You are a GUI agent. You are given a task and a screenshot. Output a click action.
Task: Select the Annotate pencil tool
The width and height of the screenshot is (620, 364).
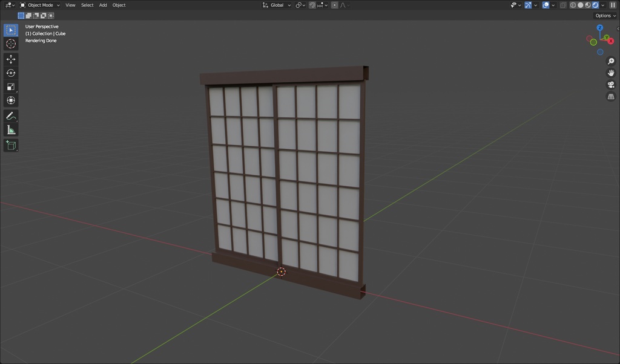pyautogui.click(x=11, y=116)
